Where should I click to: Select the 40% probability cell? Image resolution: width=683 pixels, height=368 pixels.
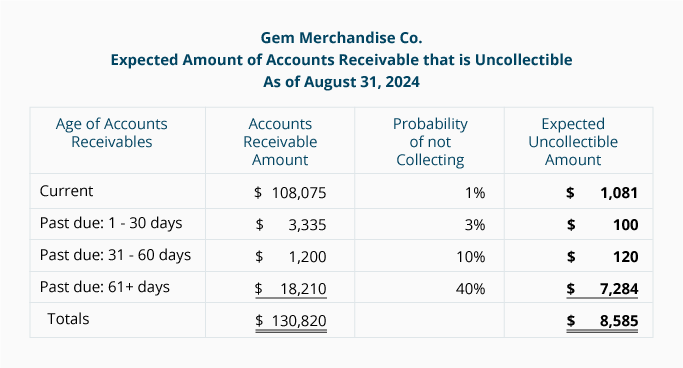tap(470, 289)
